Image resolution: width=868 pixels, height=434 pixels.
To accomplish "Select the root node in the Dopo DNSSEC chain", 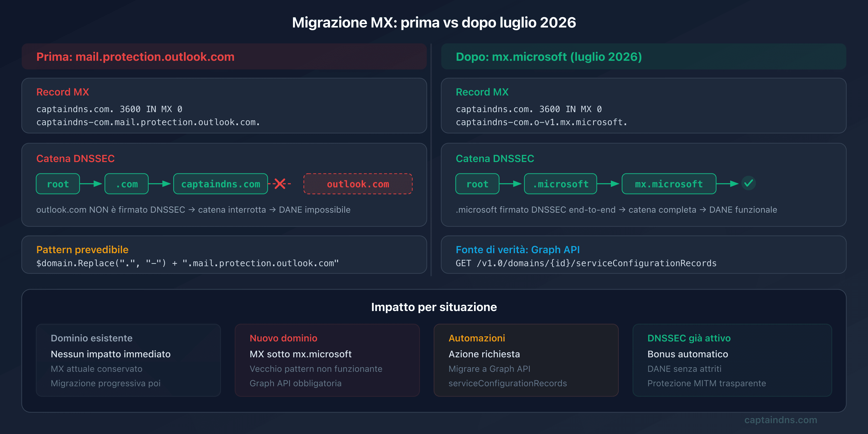I will coord(477,184).
